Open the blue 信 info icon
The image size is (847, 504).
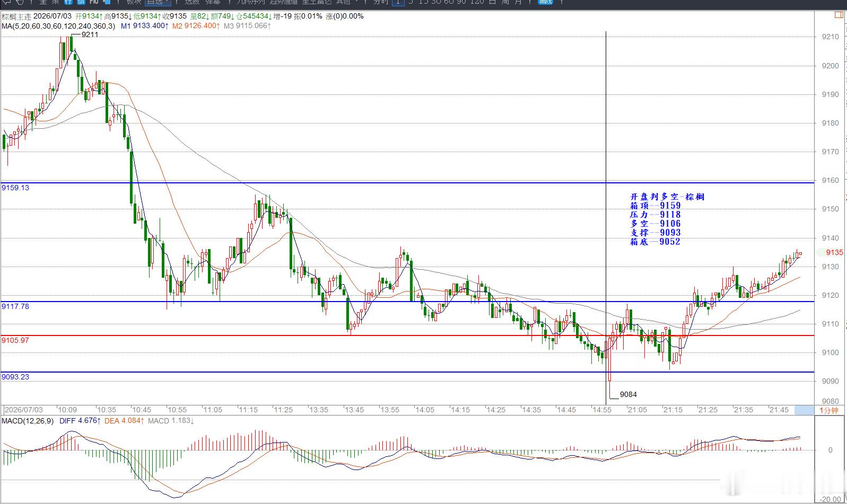pyautogui.click(x=81, y=2)
